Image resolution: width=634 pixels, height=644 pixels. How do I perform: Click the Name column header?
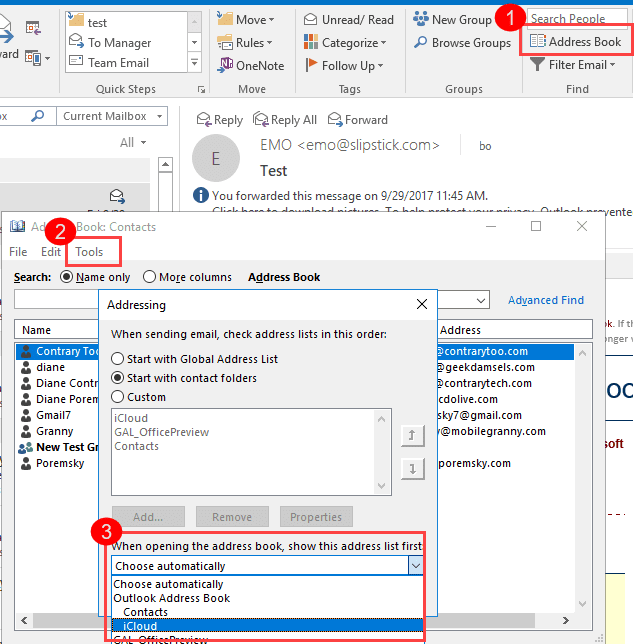coord(57,330)
